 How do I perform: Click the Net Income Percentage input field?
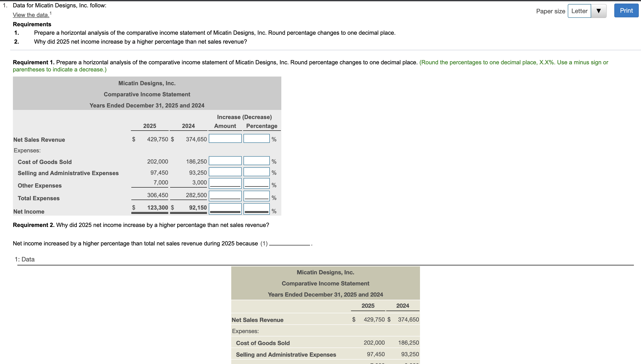[x=256, y=208]
